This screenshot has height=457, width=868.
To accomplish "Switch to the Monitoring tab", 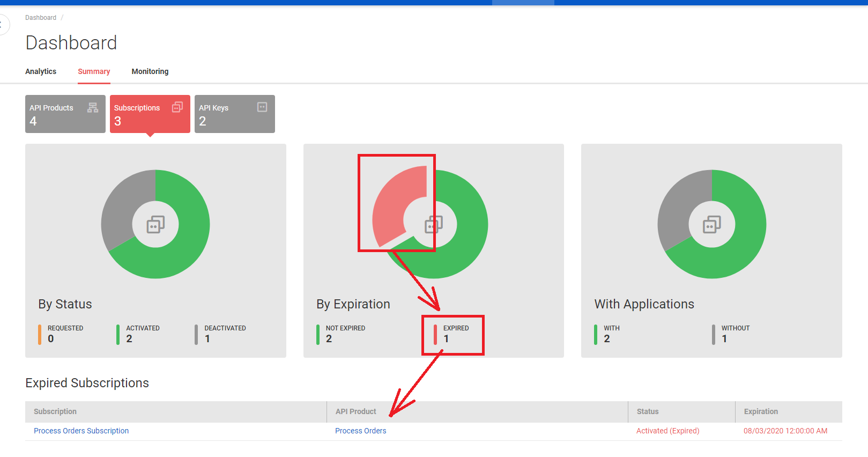I will (150, 71).
